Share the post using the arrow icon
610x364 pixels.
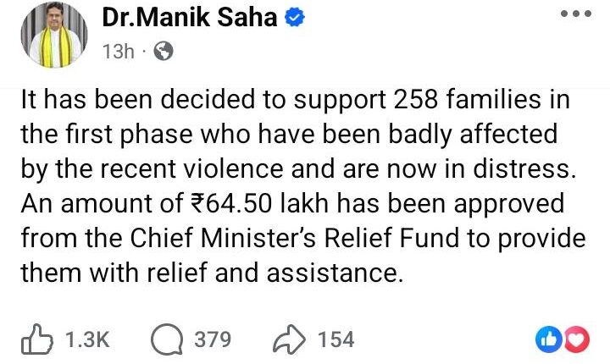click(290, 339)
